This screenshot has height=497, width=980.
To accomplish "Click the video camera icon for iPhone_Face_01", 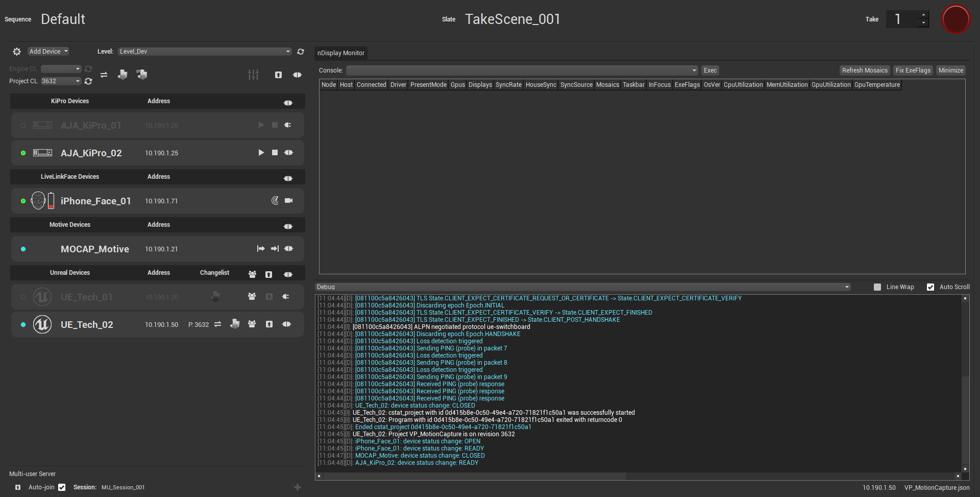I will (x=289, y=201).
